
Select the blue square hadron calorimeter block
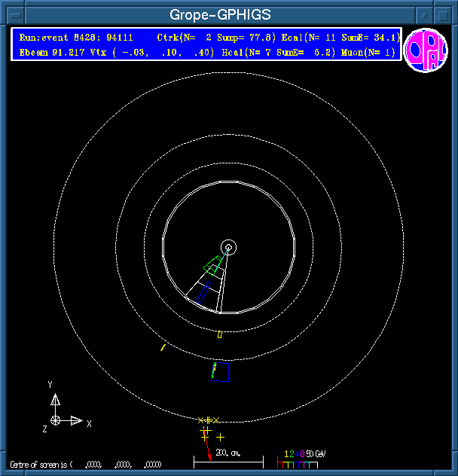pyautogui.click(x=219, y=371)
